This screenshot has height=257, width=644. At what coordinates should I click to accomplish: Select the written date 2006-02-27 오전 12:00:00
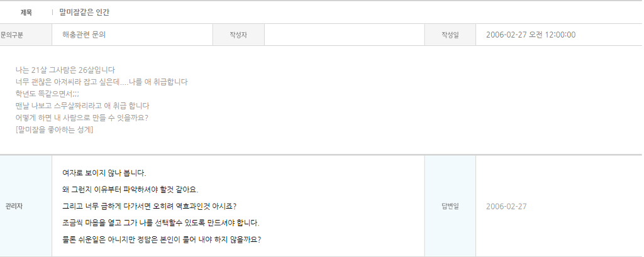click(x=531, y=35)
